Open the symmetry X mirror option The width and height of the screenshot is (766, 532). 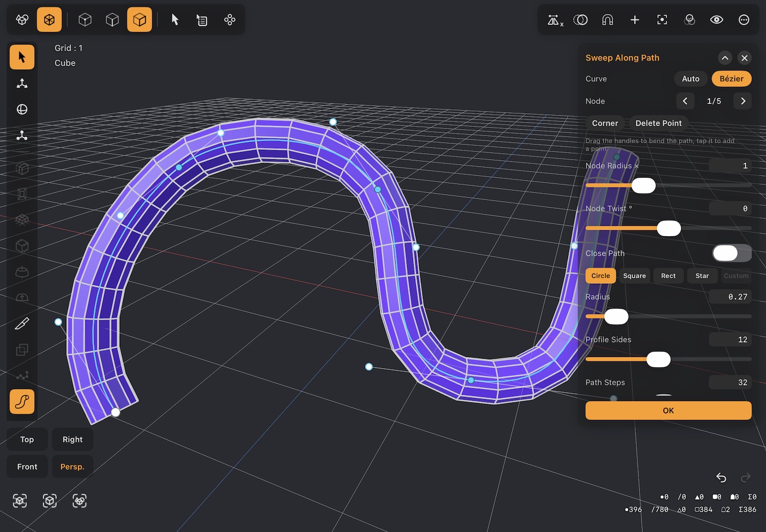555,20
